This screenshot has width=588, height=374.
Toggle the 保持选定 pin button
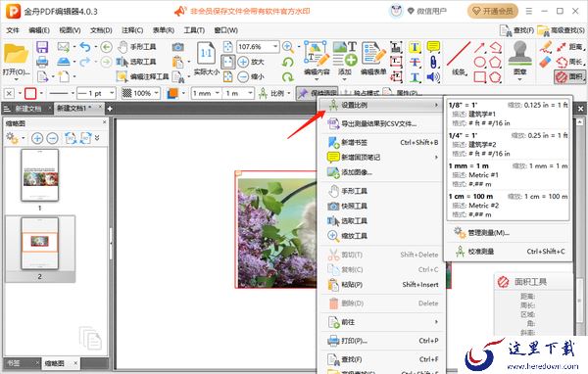pyautogui.click(x=317, y=93)
